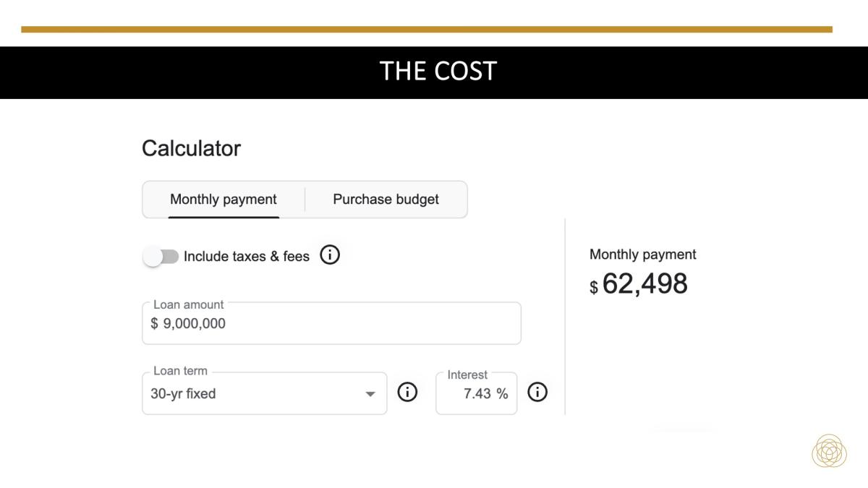Click the info icon next to Loan term
This screenshot has width=868, height=488.
click(408, 393)
